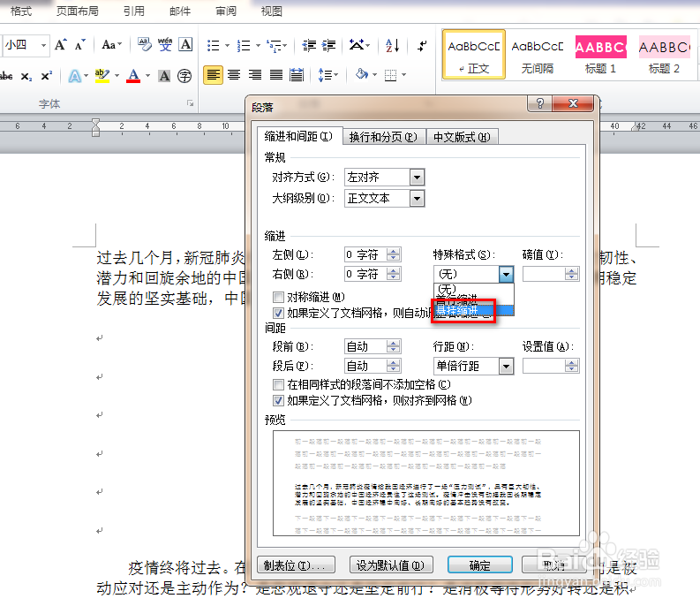Open the Change Case (Aa) menu

111,45
